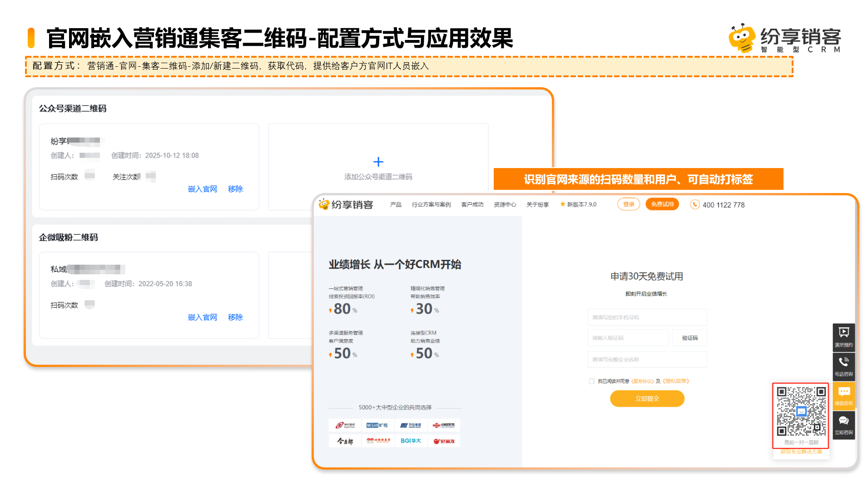Screen dimensions: 868x486
Task: Click 嵌入官网 for the 公众号渠道 QR code
Action: tap(203, 189)
